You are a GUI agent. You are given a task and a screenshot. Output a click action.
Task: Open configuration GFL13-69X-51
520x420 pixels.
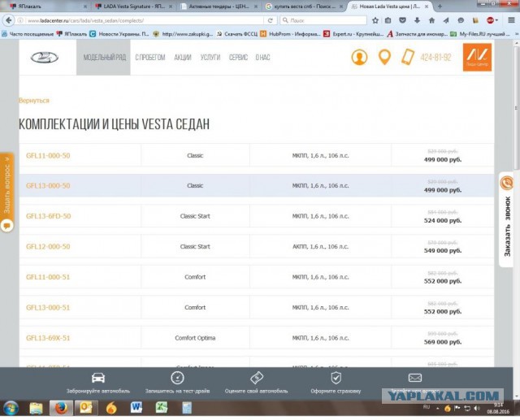tap(48, 338)
